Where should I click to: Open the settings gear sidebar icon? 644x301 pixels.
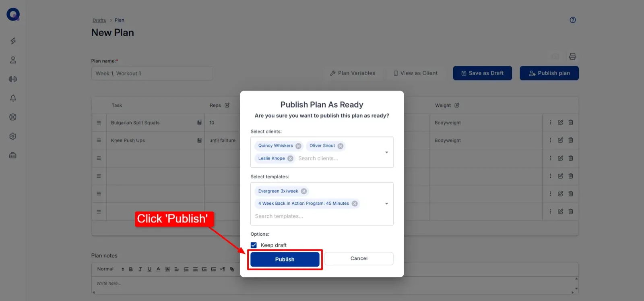click(13, 136)
